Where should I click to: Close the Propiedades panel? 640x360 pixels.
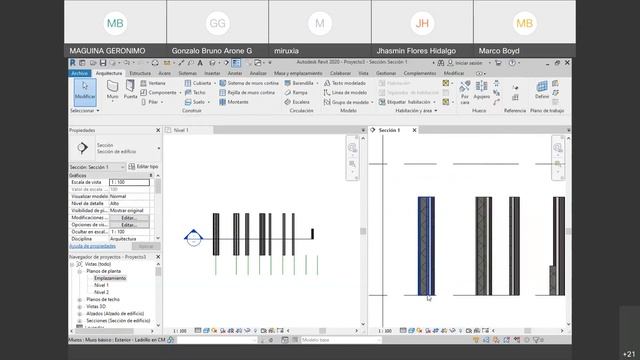158,130
